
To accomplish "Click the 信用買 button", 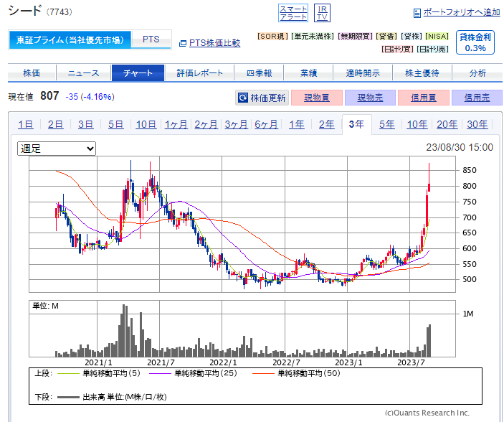I will [x=423, y=98].
